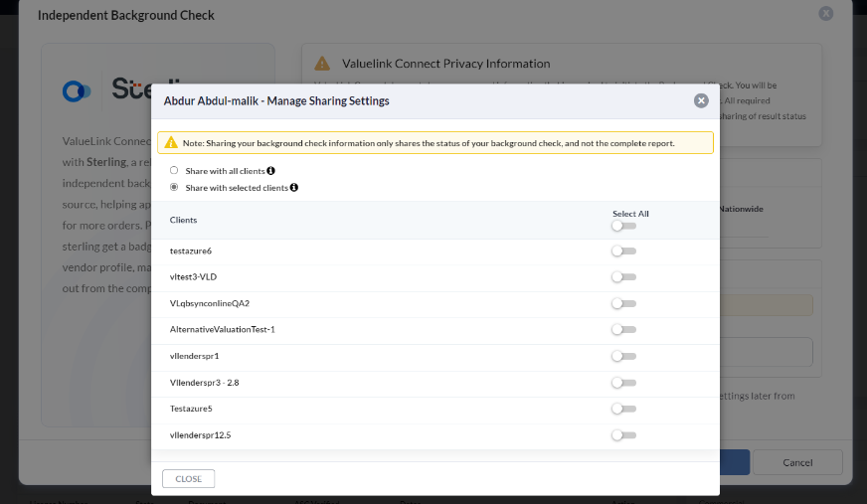Toggle sharing for AlternativeValuationTest-1

pos(623,329)
